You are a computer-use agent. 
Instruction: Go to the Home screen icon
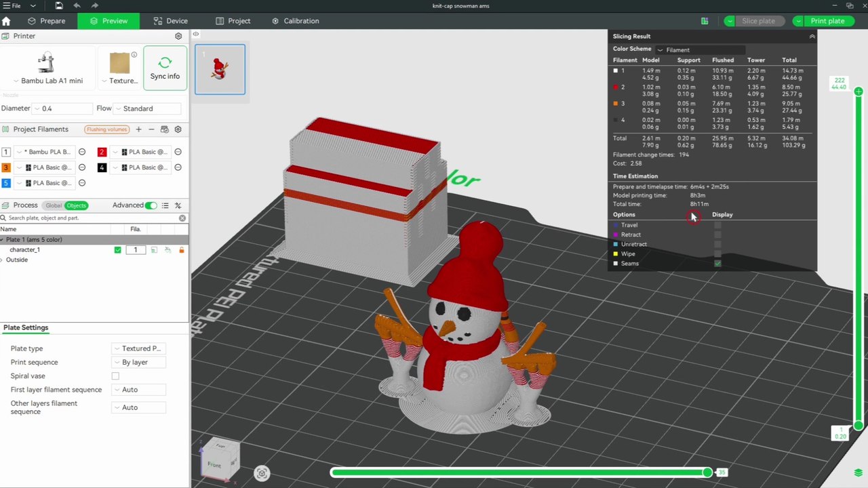coord(6,21)
